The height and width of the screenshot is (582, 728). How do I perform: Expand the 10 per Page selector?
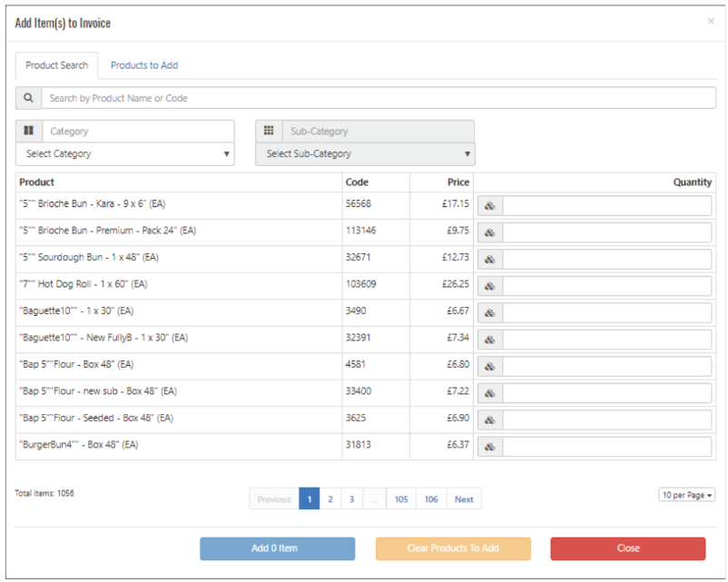(687, 495)
